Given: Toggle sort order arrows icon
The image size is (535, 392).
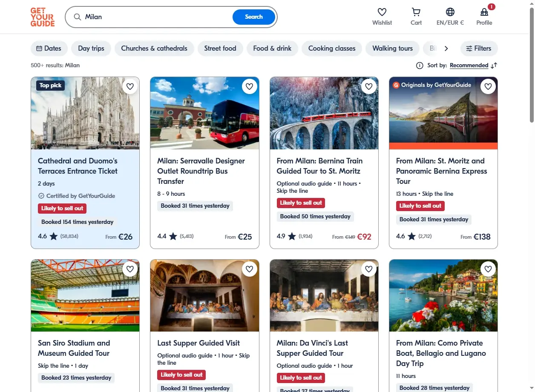Looking at the screenshot, I should (494, 66).
